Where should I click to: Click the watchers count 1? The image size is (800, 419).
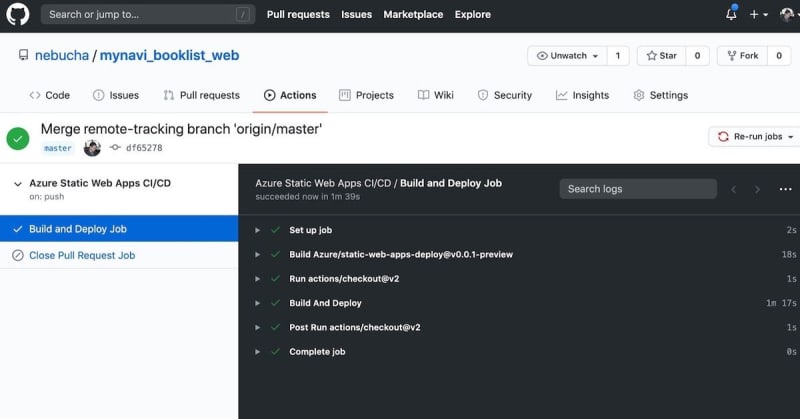pos(617,56)
